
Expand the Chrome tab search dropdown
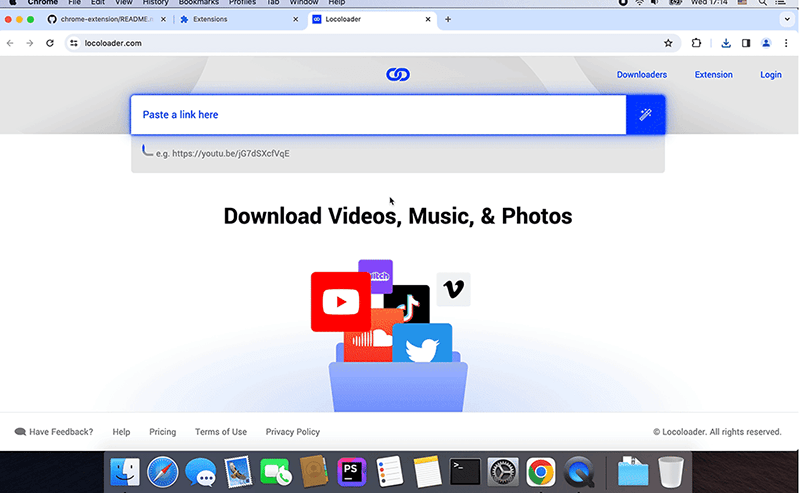(787, 19)
